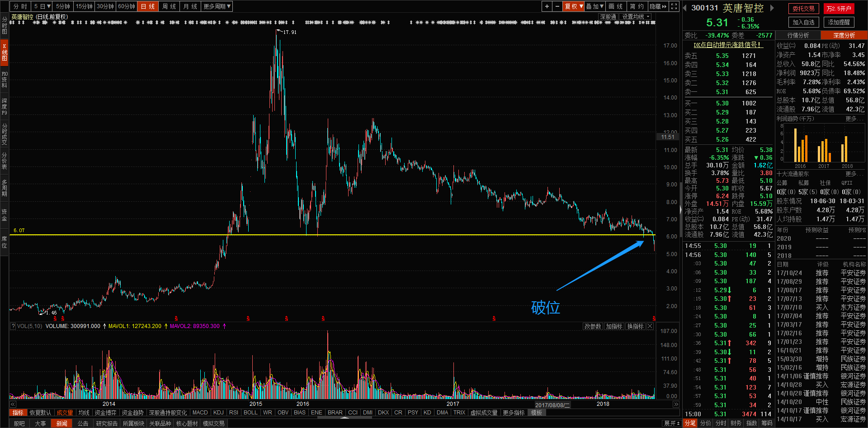Select 成交量 volume indicator
Viewport: 868px width, 428px height.
[65, 413]
